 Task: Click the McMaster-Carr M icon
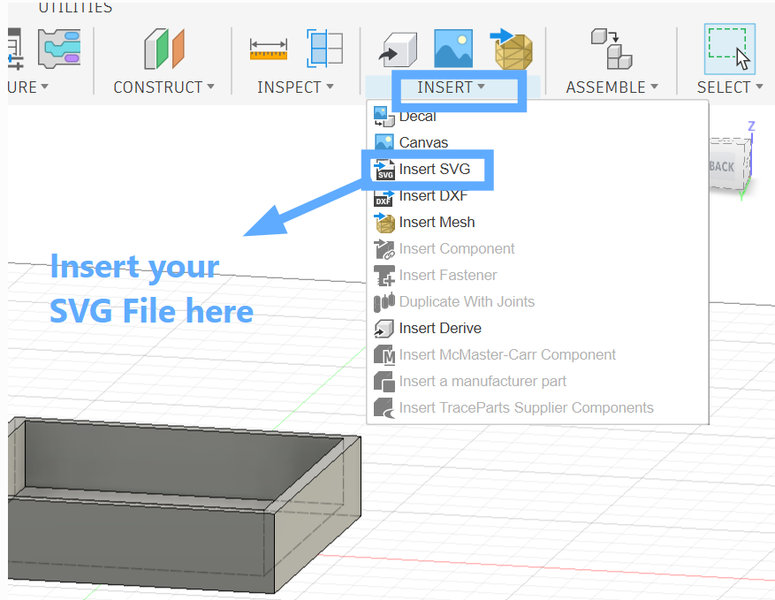pyautogui.click(x=384, y=355)
